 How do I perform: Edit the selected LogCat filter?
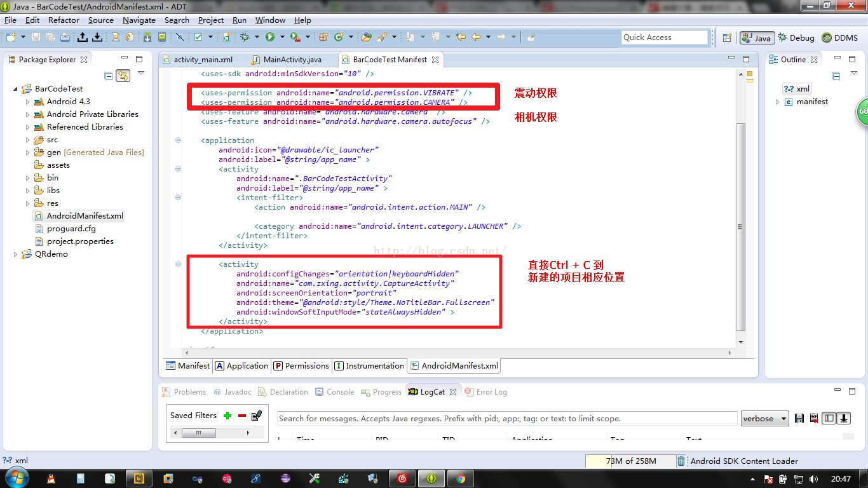coord(257,416)
